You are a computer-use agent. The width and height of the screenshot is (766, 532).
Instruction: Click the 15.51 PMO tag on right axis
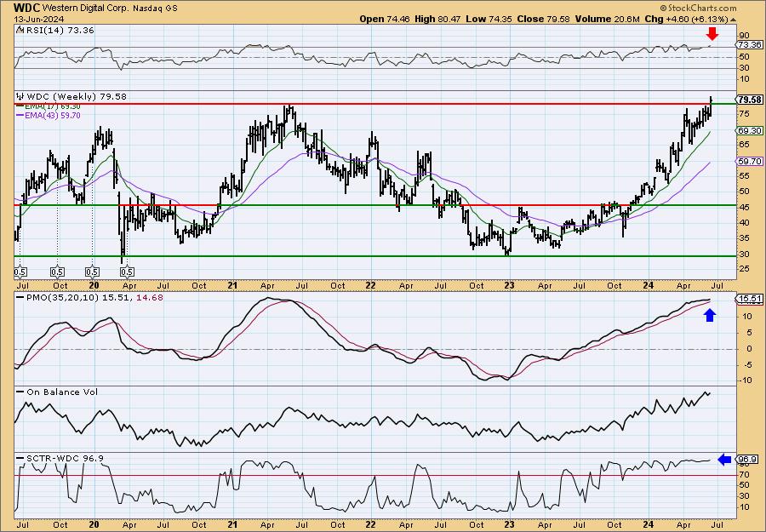(x=749, y=299)
